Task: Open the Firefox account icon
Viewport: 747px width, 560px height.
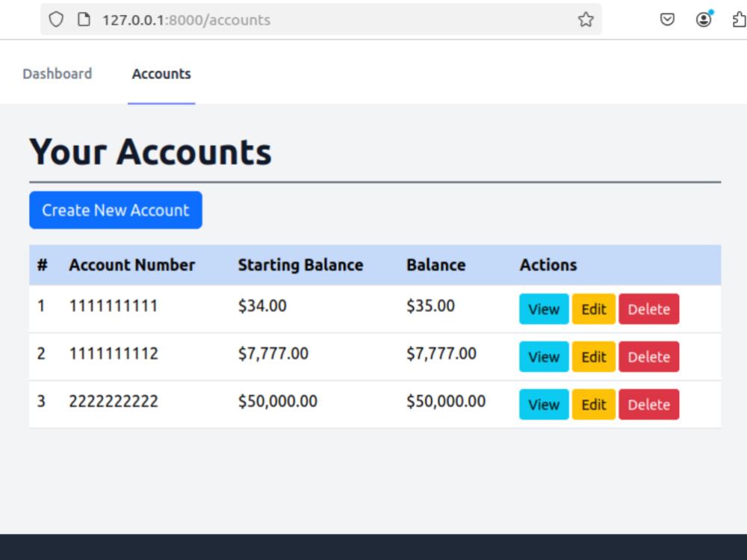Action: point(704,19)
